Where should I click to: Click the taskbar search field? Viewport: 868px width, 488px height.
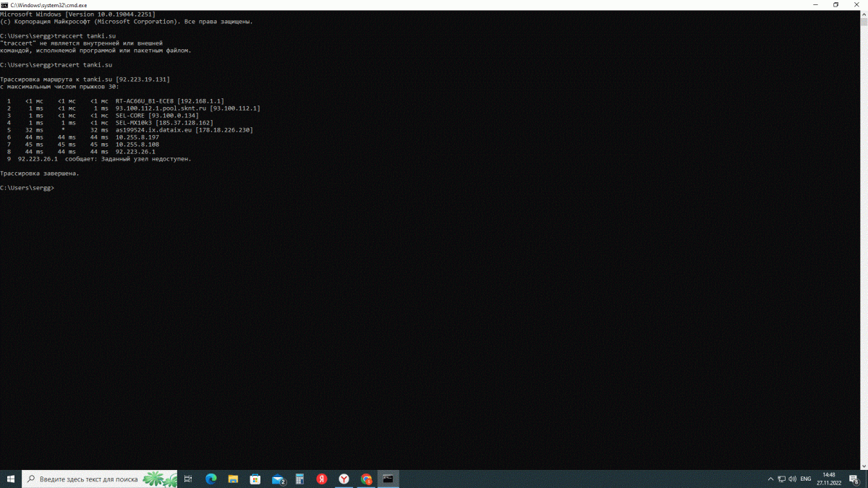click(100, 479)
